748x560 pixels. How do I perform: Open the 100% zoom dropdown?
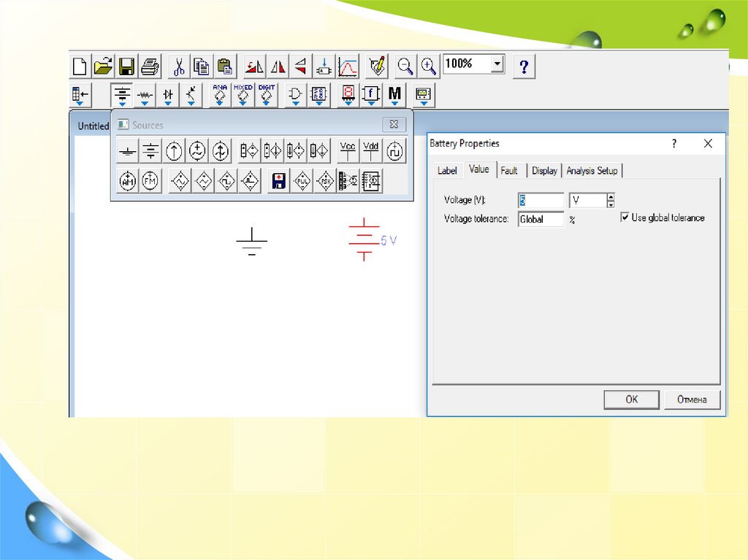(497, 64)
